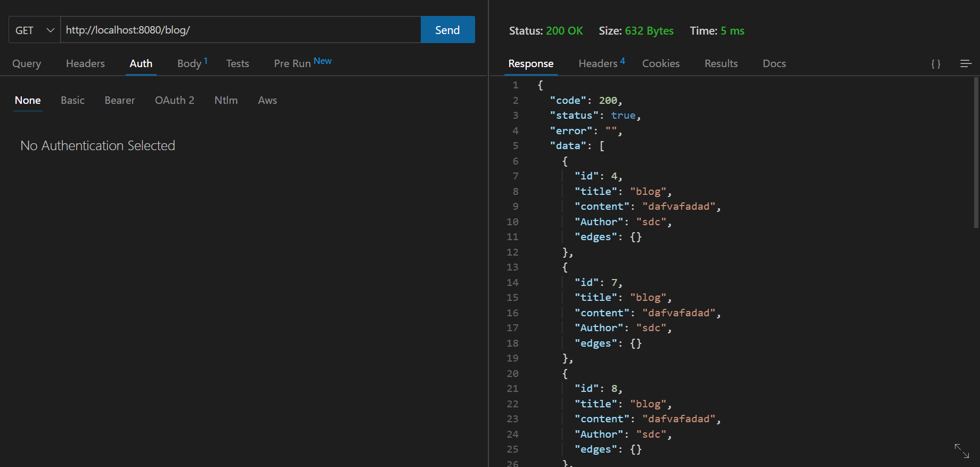This screenshot has width=980, height=467.
Task: Select OAuth 2 authentication
Action: point(175,100)
